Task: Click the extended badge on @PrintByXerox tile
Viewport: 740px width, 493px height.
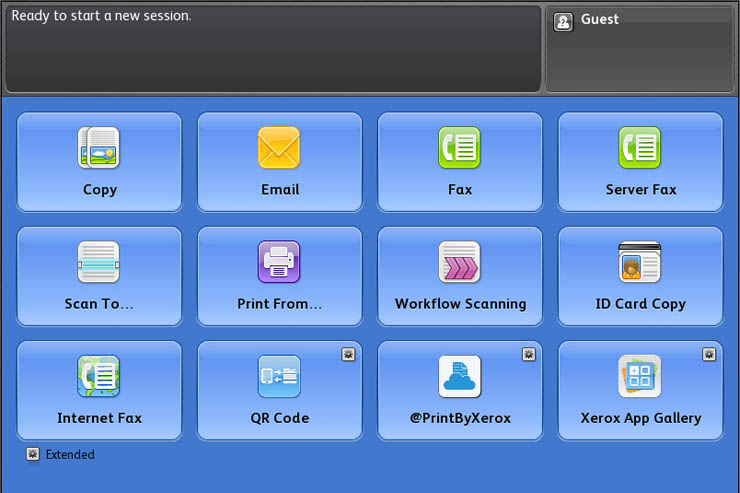Action: pos(528,354)
